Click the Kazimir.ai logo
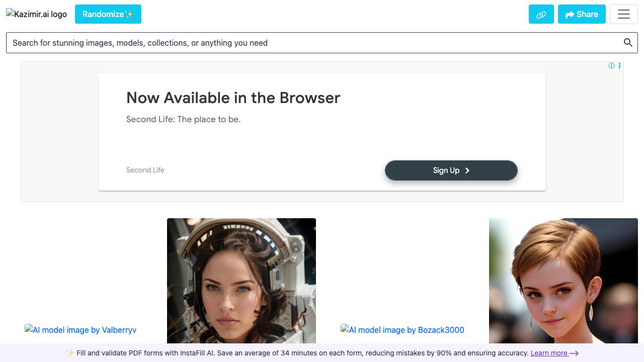Viewport: 644px width, 362px height. (37, 14)
